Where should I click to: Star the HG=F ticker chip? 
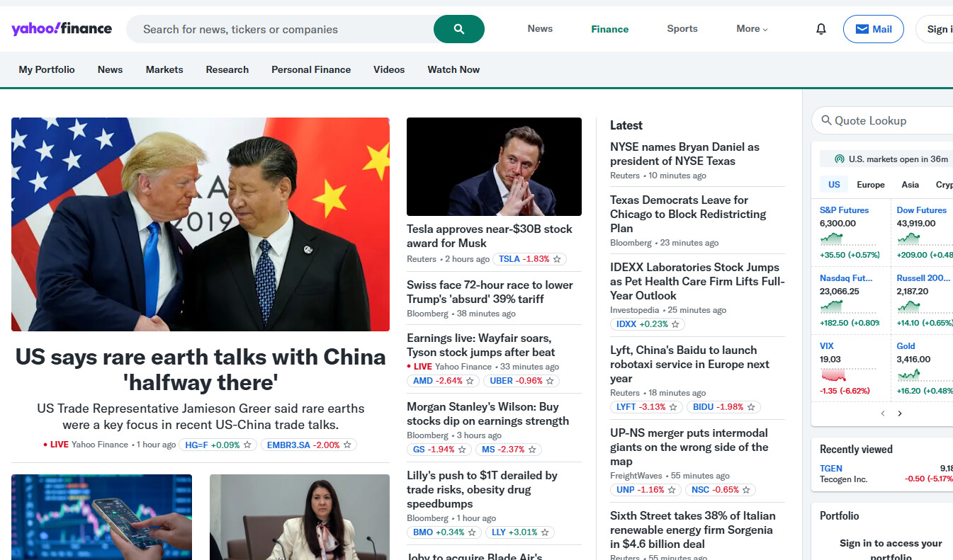(247, 445)
